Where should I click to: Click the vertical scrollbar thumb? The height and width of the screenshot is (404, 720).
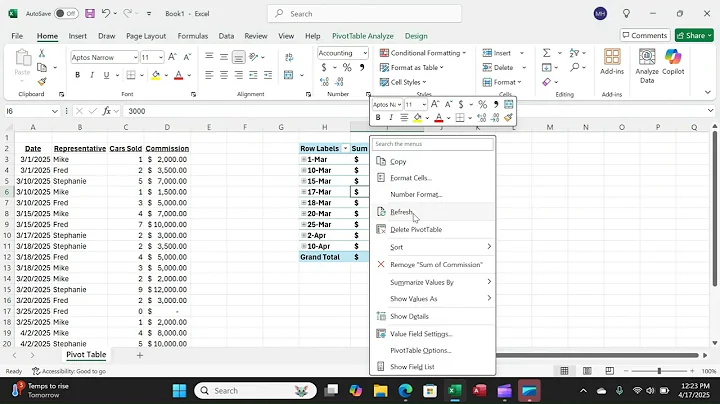coord(714,208)
